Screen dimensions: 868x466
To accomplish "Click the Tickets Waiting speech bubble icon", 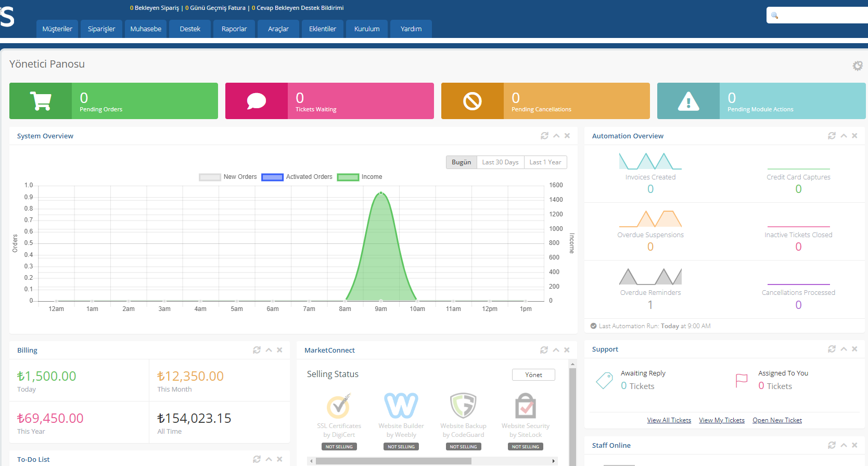I will pos(257,101).
